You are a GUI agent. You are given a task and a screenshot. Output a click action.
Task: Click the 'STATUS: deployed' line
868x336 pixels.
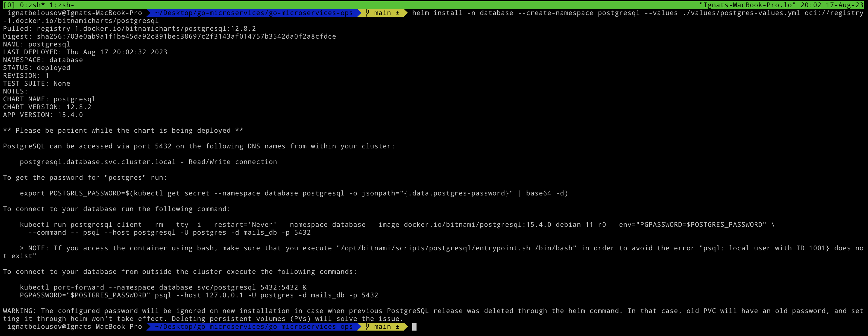(x=37, y=68)
